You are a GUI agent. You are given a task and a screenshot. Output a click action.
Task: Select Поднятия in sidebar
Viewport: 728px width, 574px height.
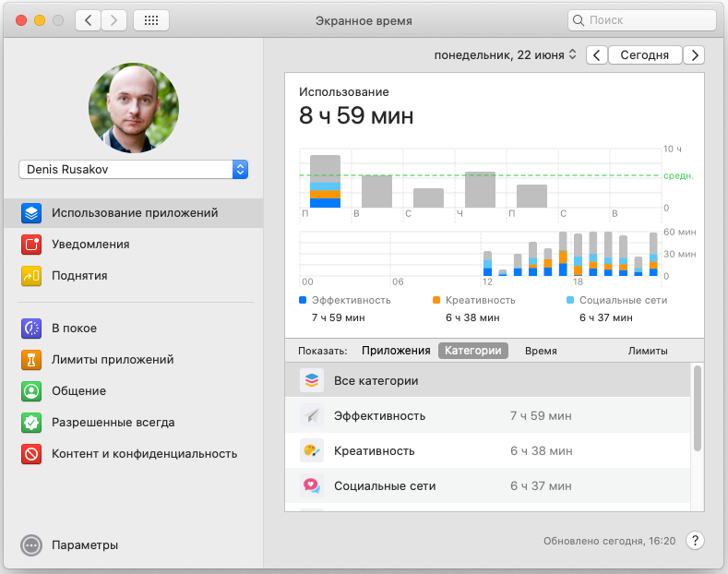click(133, 276)
